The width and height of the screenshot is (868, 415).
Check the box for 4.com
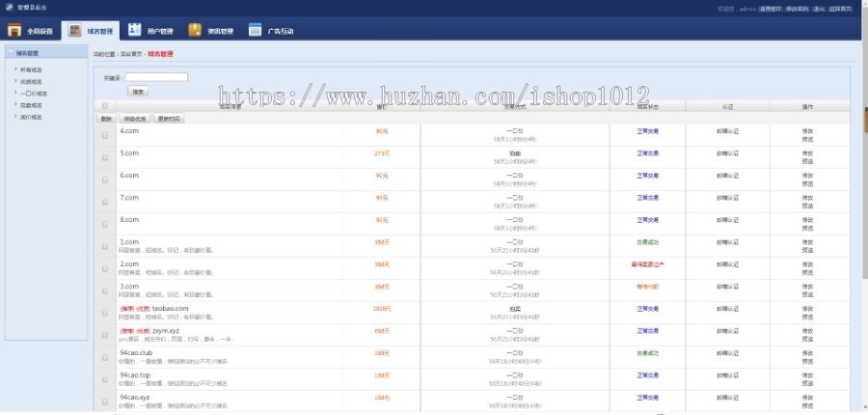click(105, 135)
